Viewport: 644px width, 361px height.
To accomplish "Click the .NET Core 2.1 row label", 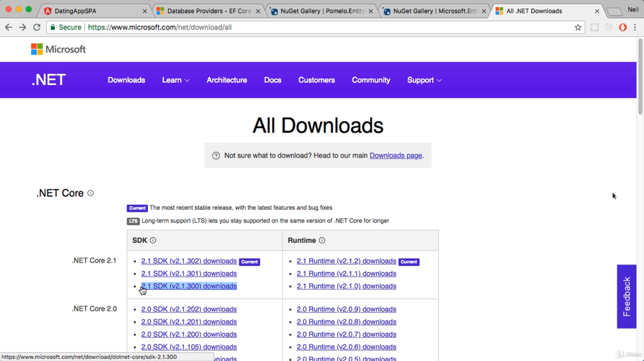I will click(x=94, y=261).
